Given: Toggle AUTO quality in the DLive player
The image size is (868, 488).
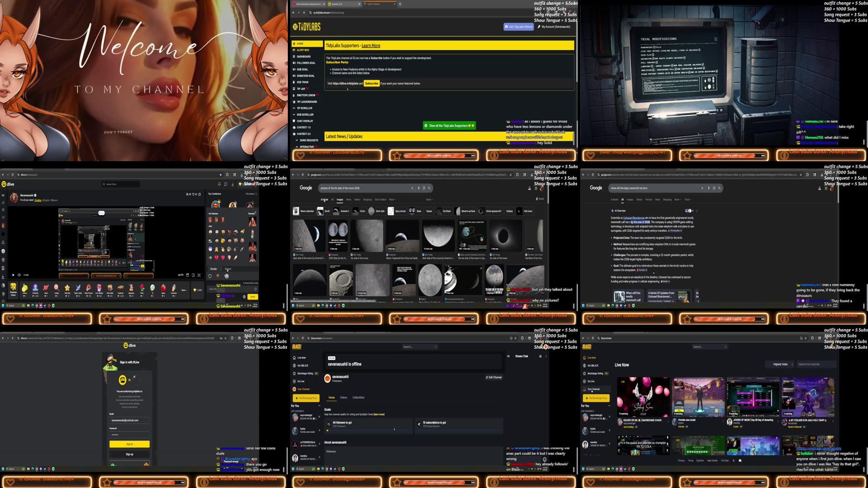Looking at the screenshot, I should tap(181, 275).
